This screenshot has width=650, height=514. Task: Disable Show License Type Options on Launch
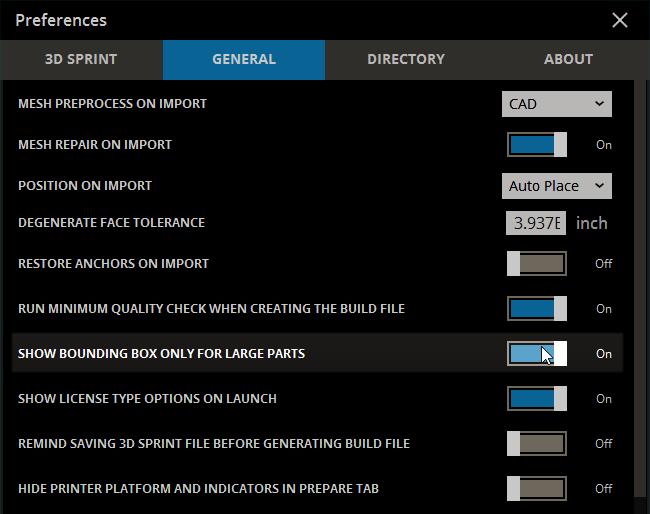537,399
